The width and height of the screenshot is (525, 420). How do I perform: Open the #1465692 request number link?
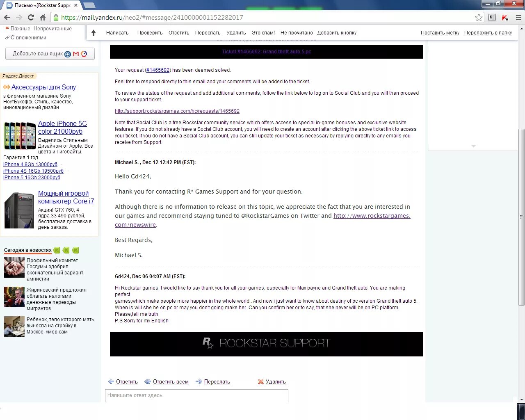tap(158, 70)
